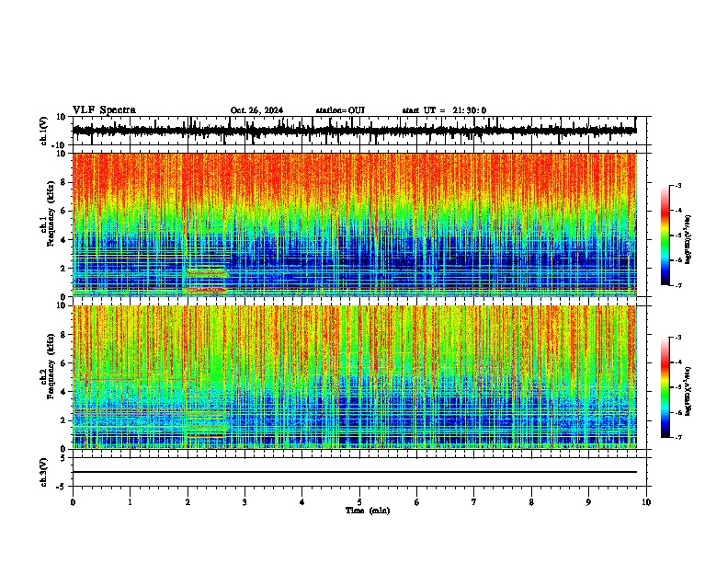Click the time axis tick label "7"
The image size is (728, 563).
pyautogui.click(x=474, y=502)
